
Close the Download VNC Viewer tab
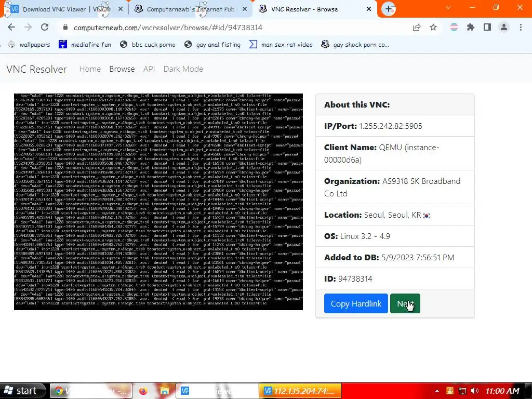tap(121, 9)
